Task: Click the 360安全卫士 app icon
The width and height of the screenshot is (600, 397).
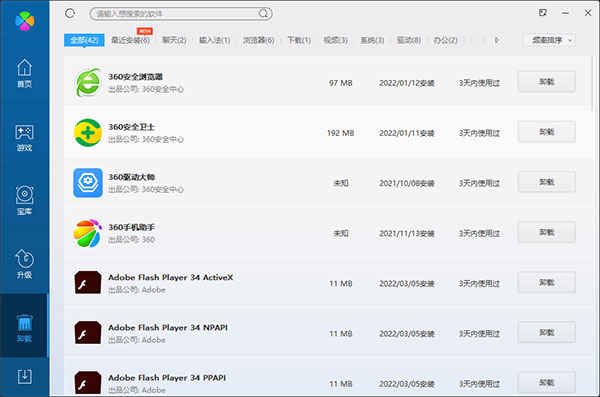Action: pyautogui.click(x=88, y=133)
